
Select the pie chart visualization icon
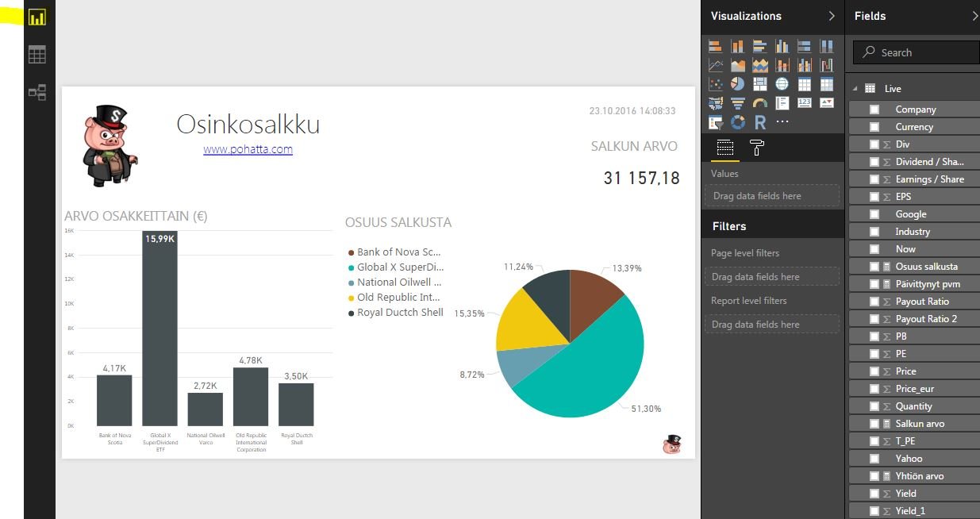(x=738, y=84)
